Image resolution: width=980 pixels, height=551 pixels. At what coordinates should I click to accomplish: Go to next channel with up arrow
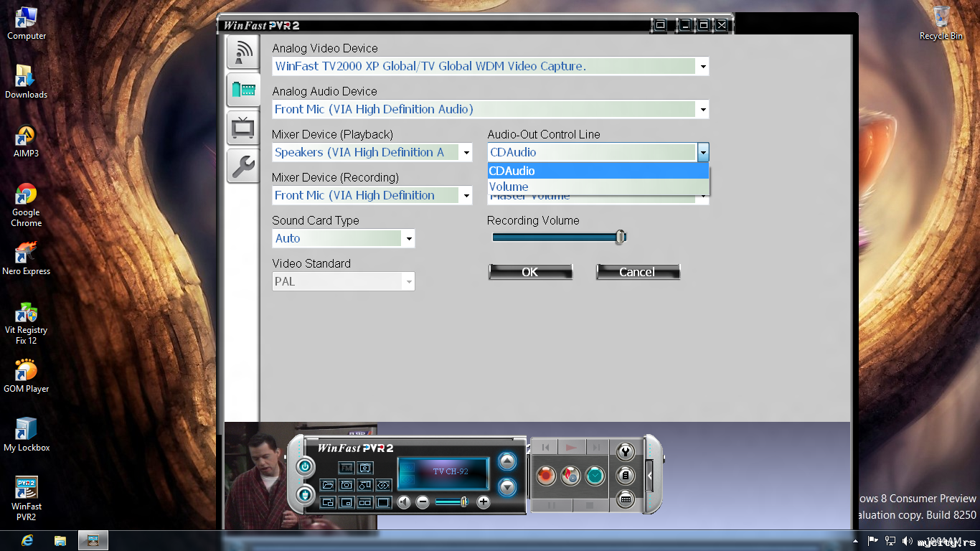[507, 461]
